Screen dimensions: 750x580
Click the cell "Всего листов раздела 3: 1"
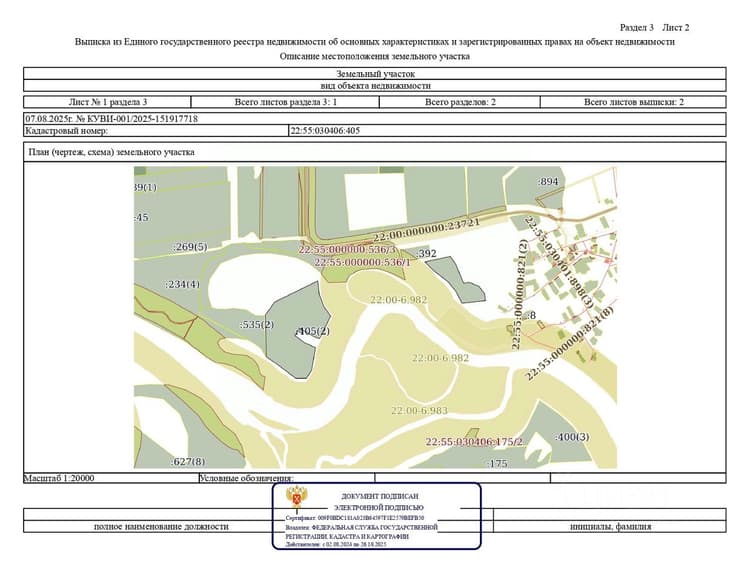click(x=286, y=102)
